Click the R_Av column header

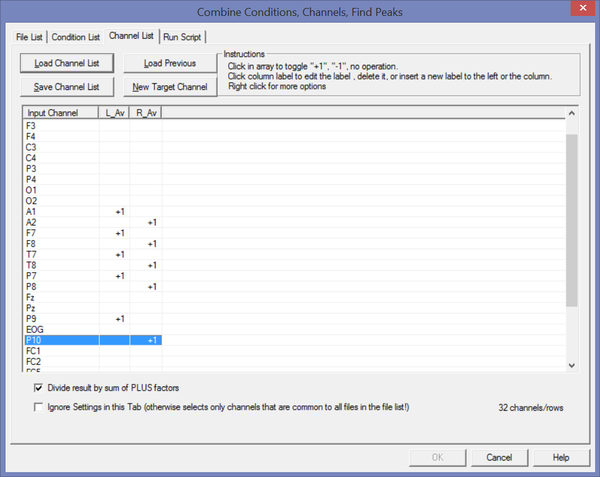(146, 113)
